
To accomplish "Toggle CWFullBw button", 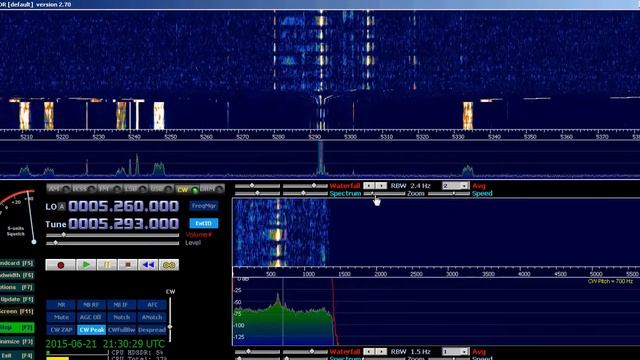I will 121,330.
